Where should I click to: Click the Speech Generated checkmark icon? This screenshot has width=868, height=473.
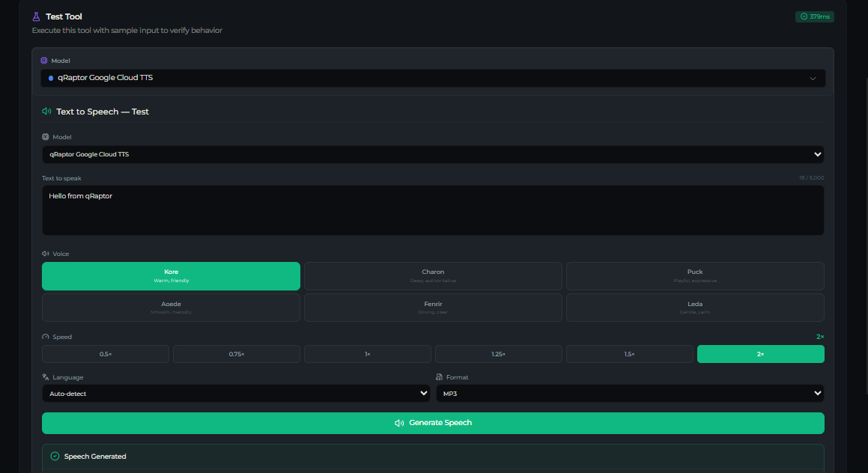55,457
